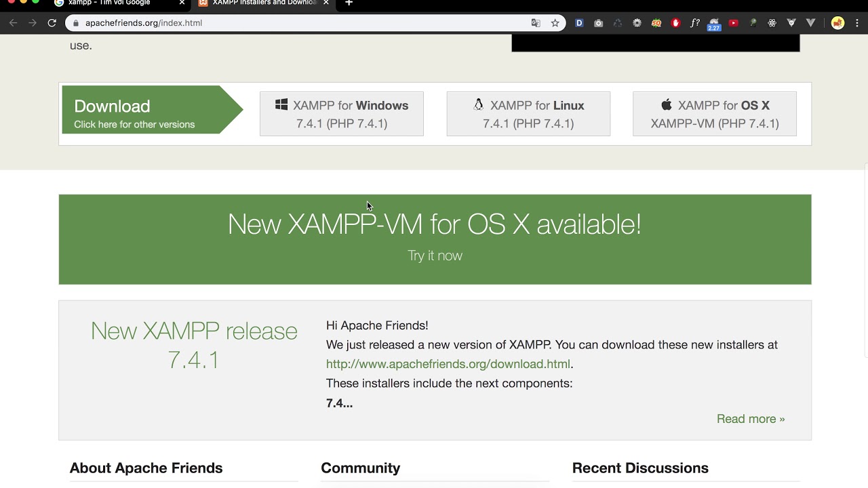Click the padlock site info icon

[x=75, y=23]
